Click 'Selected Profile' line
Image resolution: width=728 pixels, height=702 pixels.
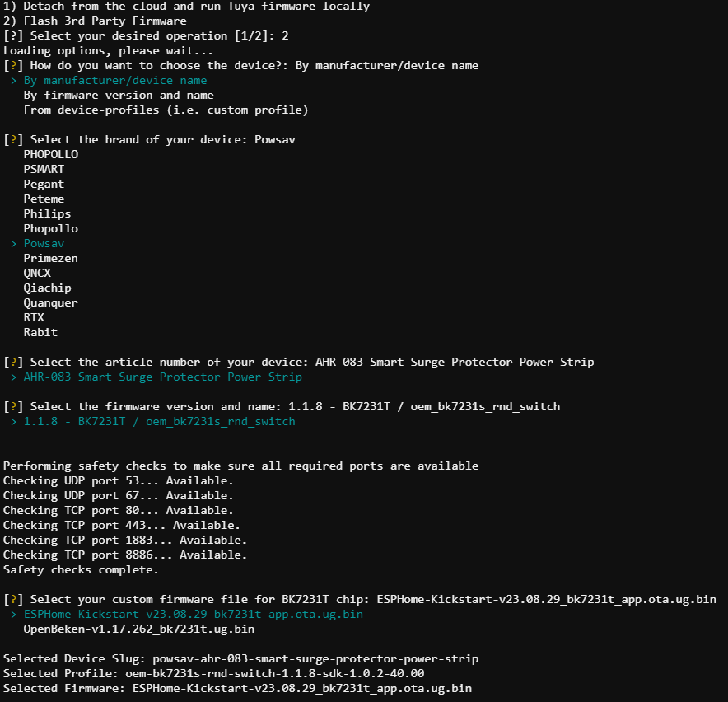pos(213,674)
